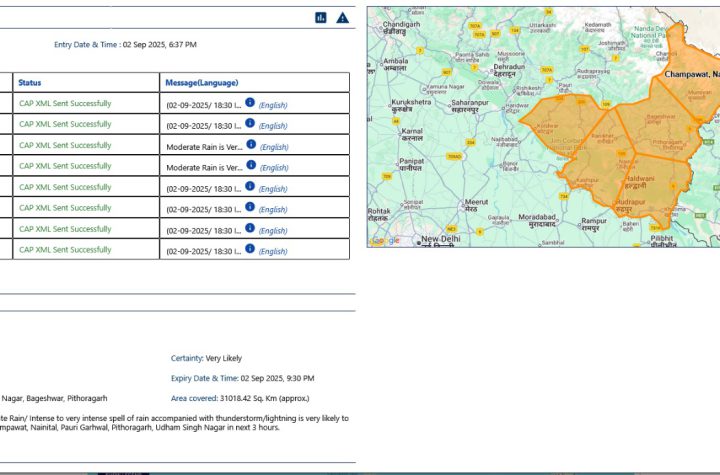720x475 pixels.
Task: Click Meerut label on the map
Action: click(476, 205)
